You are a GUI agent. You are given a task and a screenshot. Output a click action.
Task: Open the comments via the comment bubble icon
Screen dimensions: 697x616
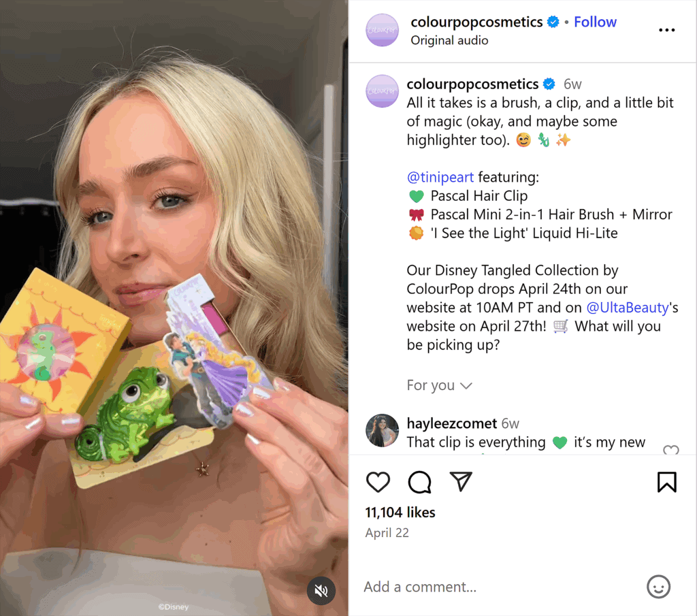(x=419, y=482)
